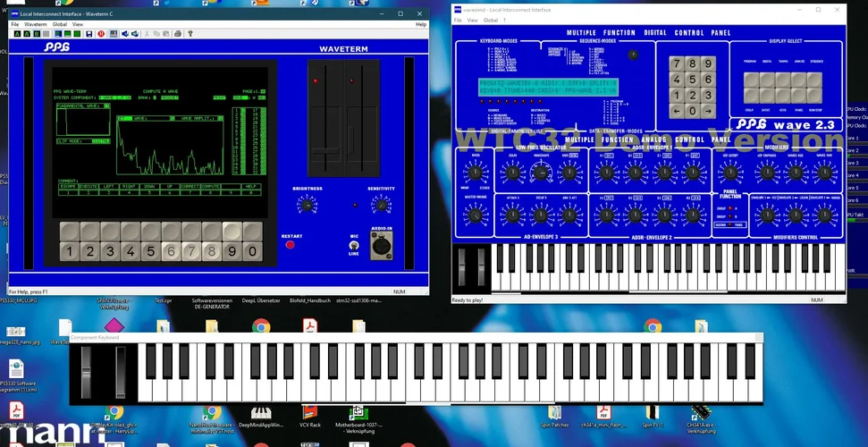Toggle the RUN/STOP button on PPG Wave

[815, 96]
